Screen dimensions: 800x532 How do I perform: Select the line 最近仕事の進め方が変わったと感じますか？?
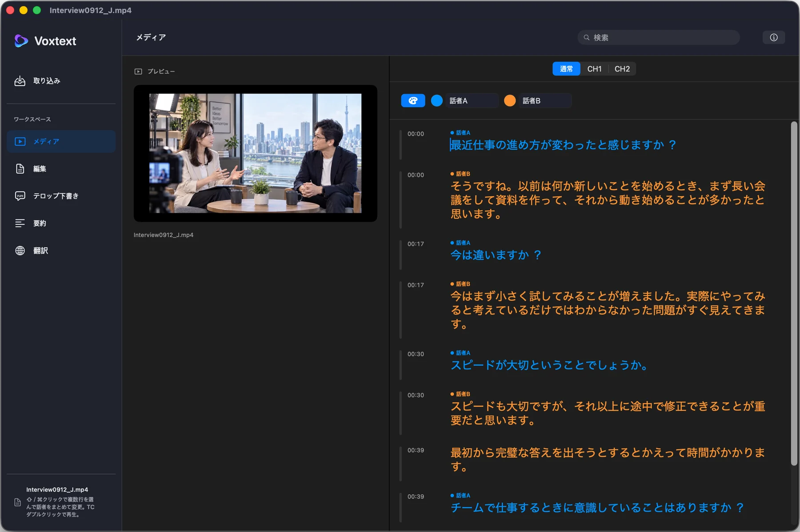(563, 145)
